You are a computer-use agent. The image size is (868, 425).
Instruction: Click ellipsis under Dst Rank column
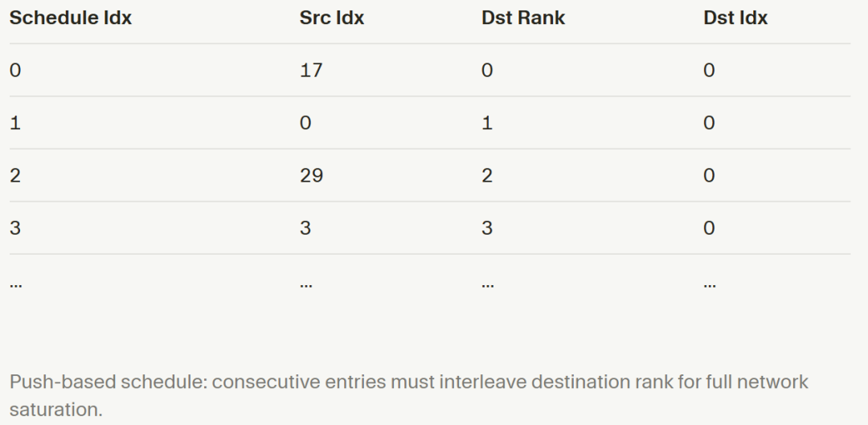[488, 285]
